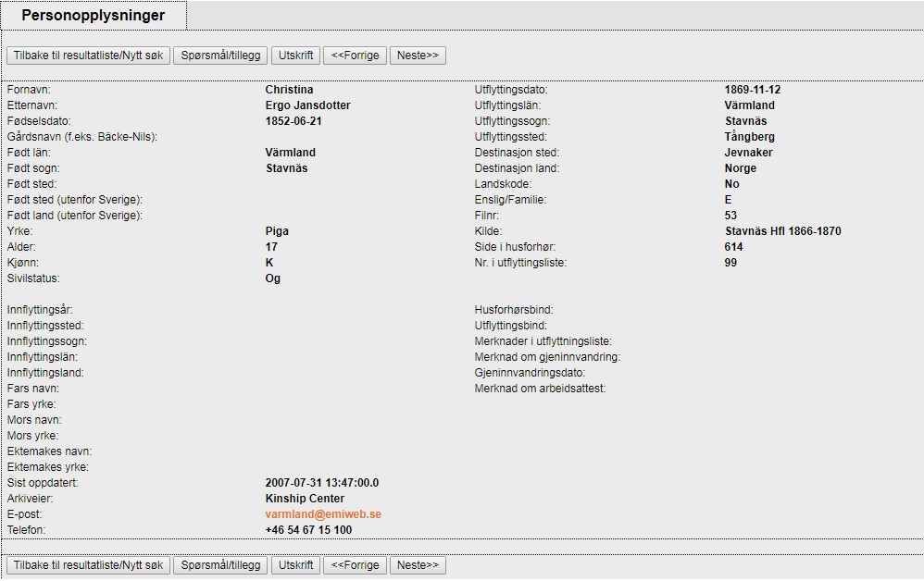This screenshot has height=581, width=924.
Task: Click the destination place 'Jevnaker'
Action: 748,153
